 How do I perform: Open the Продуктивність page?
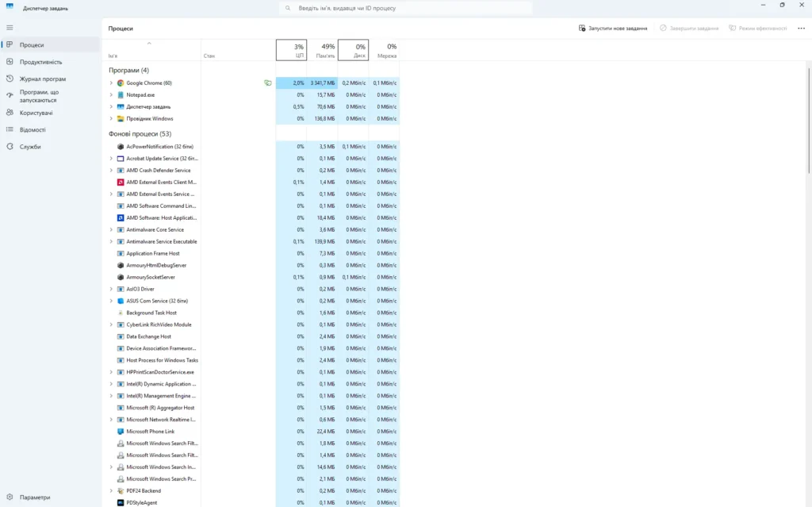(50, 62)
